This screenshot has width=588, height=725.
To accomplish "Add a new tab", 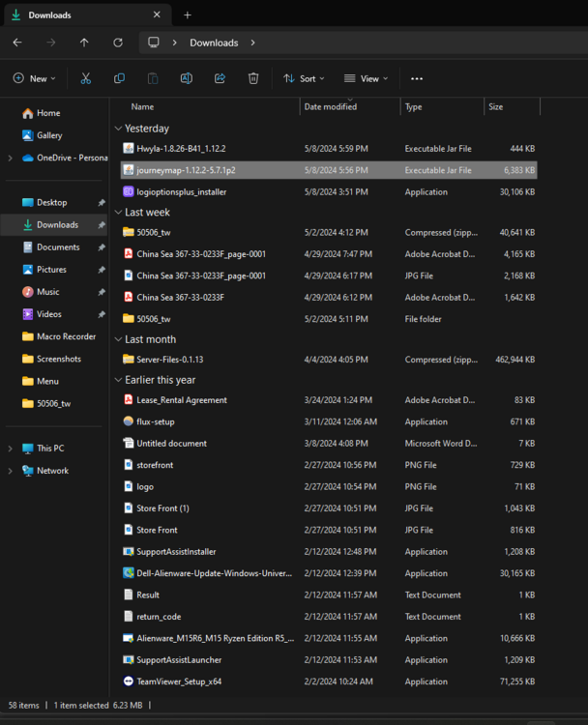I will pyautogui.click(x=188, y=14).
